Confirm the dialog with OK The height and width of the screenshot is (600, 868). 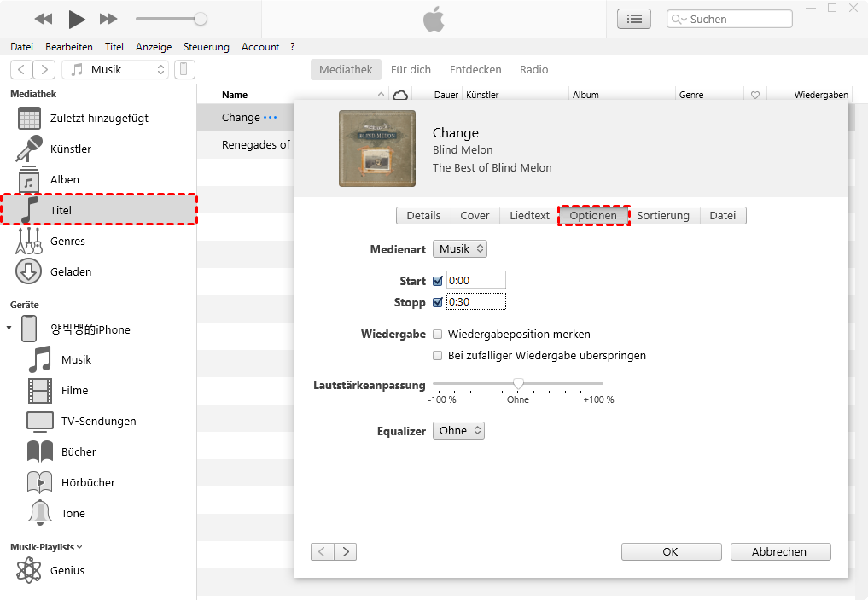(x=671, y=552)
